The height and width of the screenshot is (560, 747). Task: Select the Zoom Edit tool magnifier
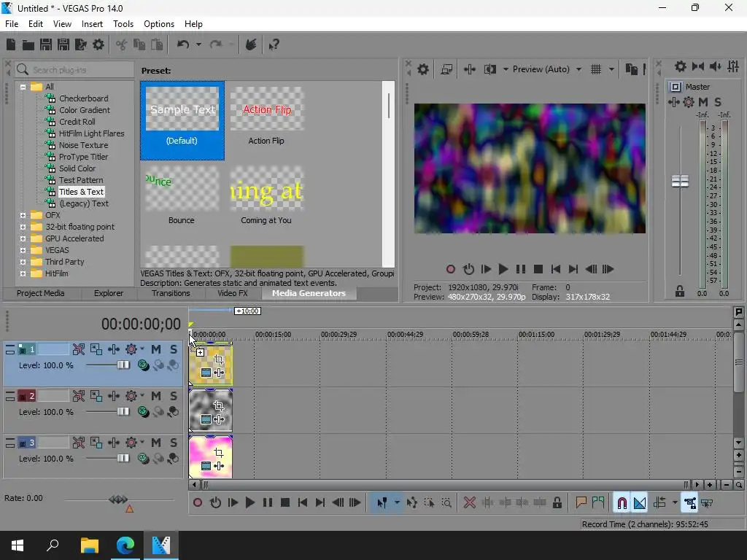coord(446,503)
